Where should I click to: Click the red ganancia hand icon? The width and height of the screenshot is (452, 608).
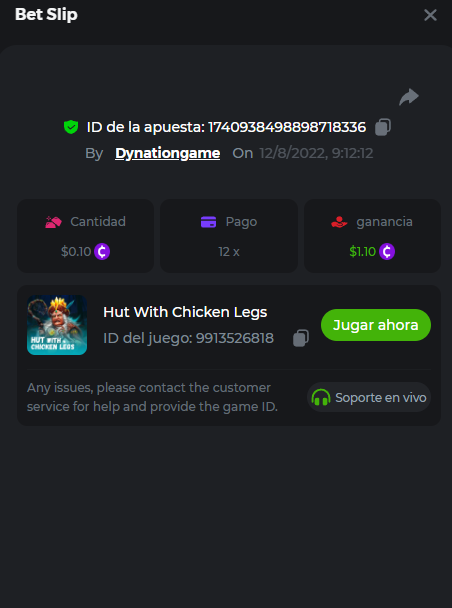(339, 222)
